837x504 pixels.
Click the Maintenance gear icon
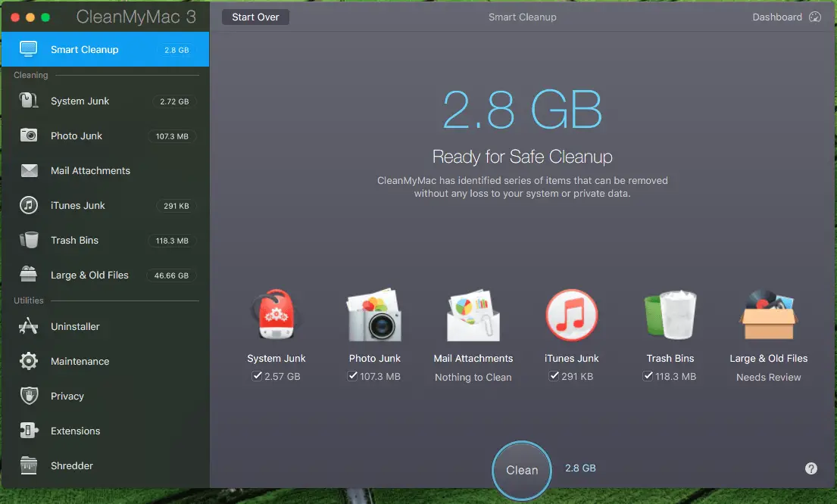tap(28, 361)
